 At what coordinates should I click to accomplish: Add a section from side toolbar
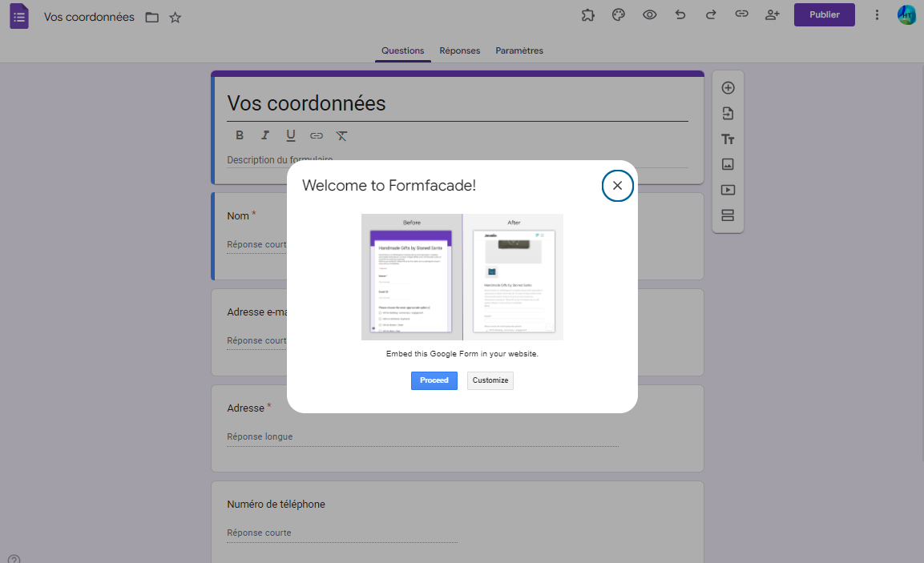point(728,215)
